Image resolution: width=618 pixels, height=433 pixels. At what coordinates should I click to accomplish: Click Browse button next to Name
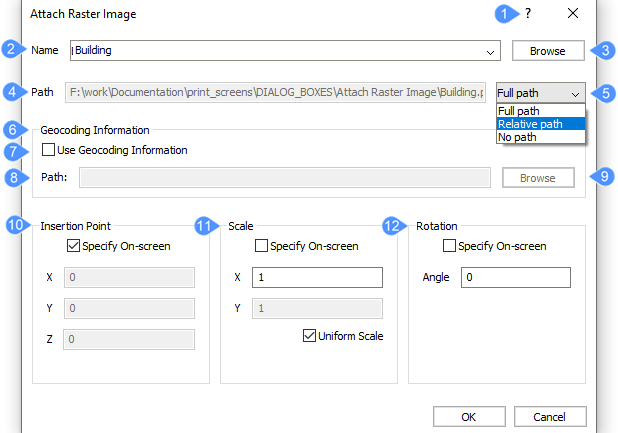pos(547,51)
